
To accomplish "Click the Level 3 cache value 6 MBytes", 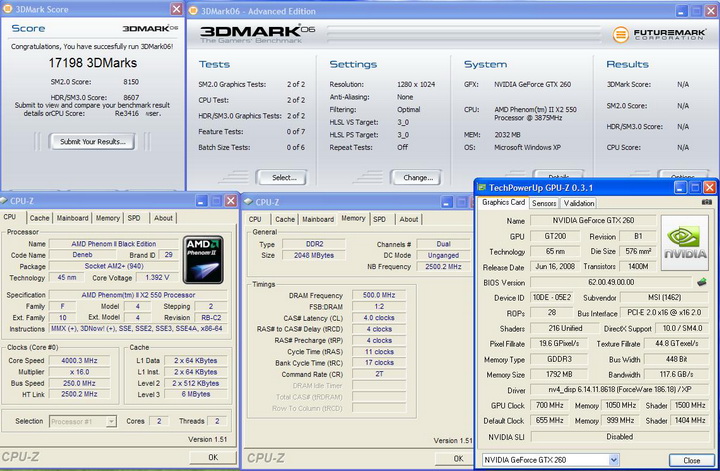I will 196,394.
